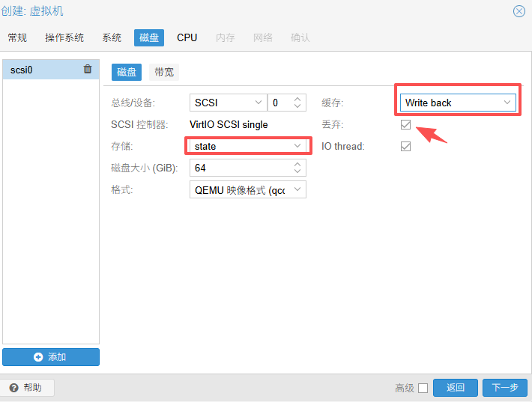
Task: Click 添加 to add a disk
Action: [51, 357]
